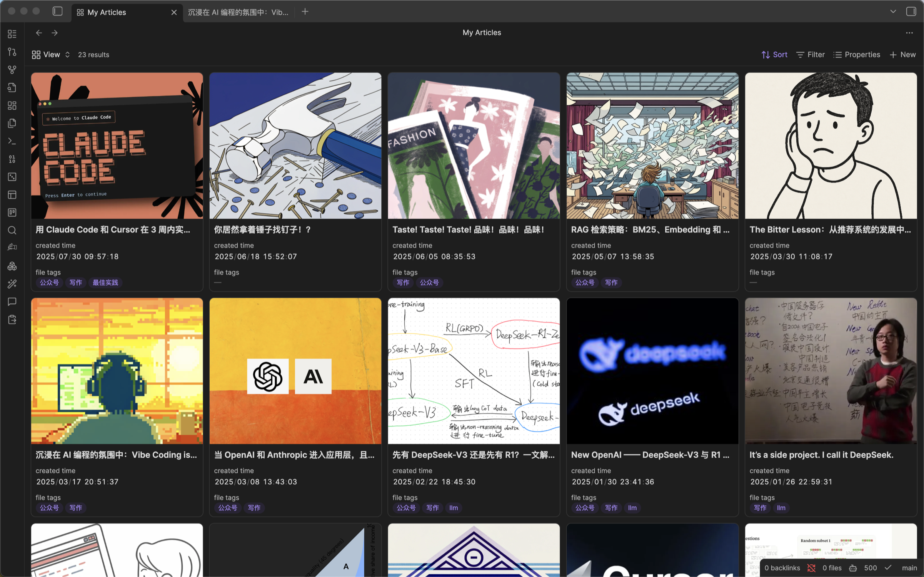
Task: Click the red sync-disabled status icon
Action: tap(811, 568)
